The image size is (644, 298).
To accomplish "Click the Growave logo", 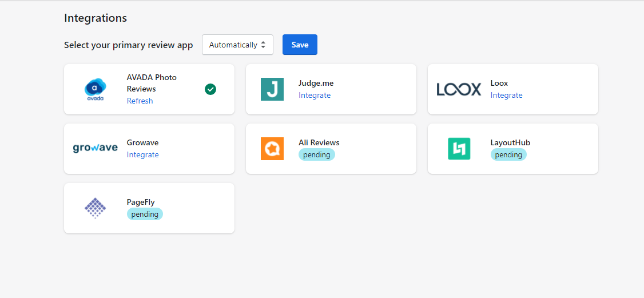I will 96,148.
